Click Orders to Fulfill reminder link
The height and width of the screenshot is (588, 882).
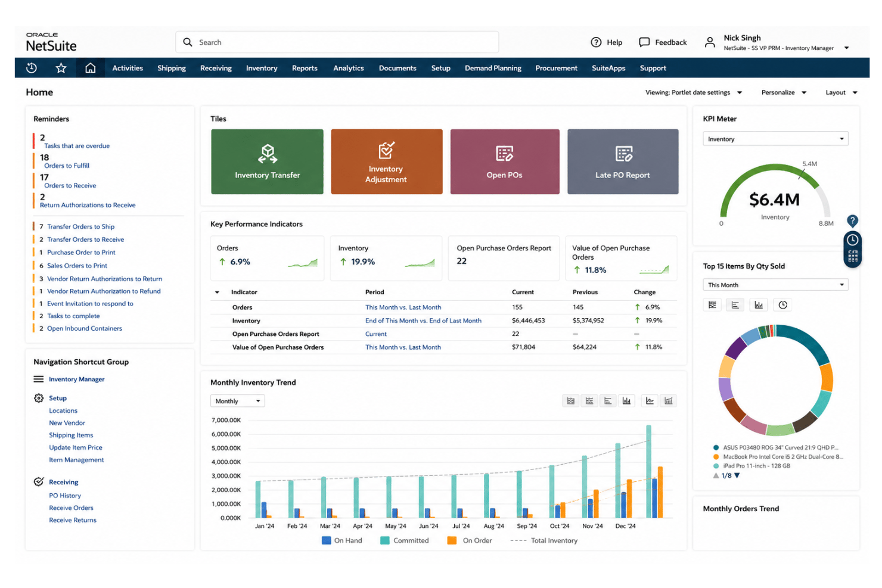pos(67,166)
